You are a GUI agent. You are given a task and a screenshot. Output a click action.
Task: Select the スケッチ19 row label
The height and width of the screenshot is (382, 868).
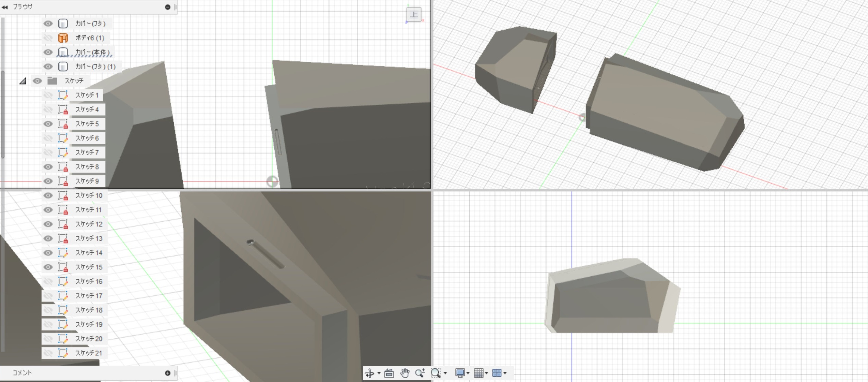pos(89,324)
